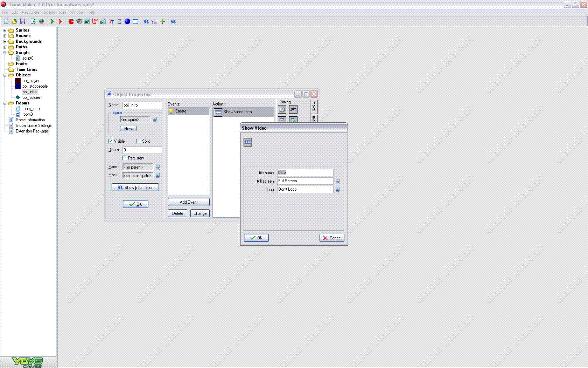Click the Add Event button
The width and height of the screenshot is (588, 368).
click(189, 202)
